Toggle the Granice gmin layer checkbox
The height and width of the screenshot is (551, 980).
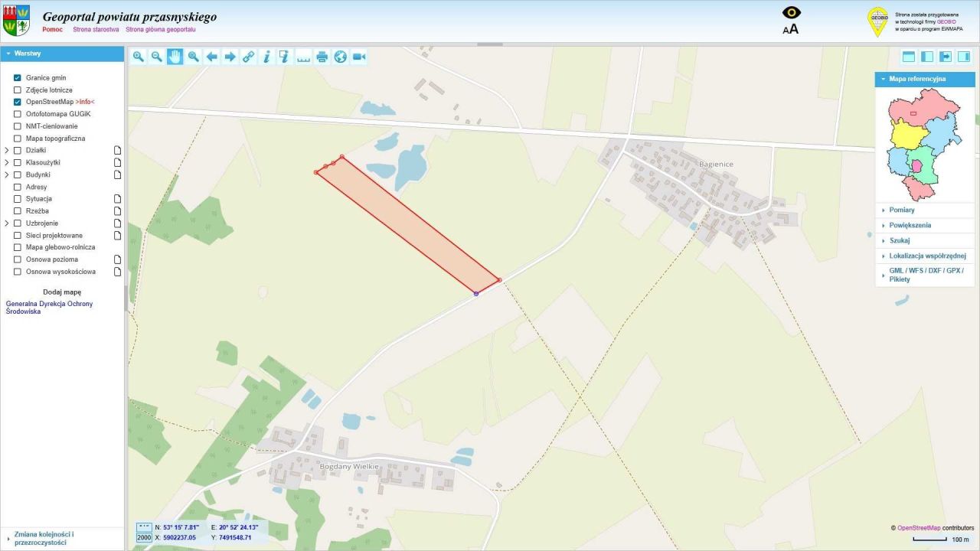click(x=18, y=78)
